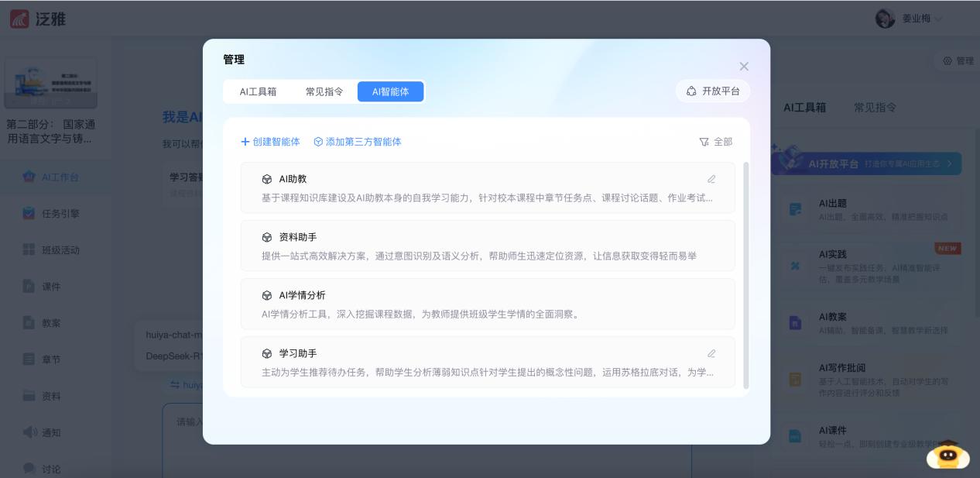The image size is (980, 478).
Task: Click the user avatar picture
Action: pos(885,19)
